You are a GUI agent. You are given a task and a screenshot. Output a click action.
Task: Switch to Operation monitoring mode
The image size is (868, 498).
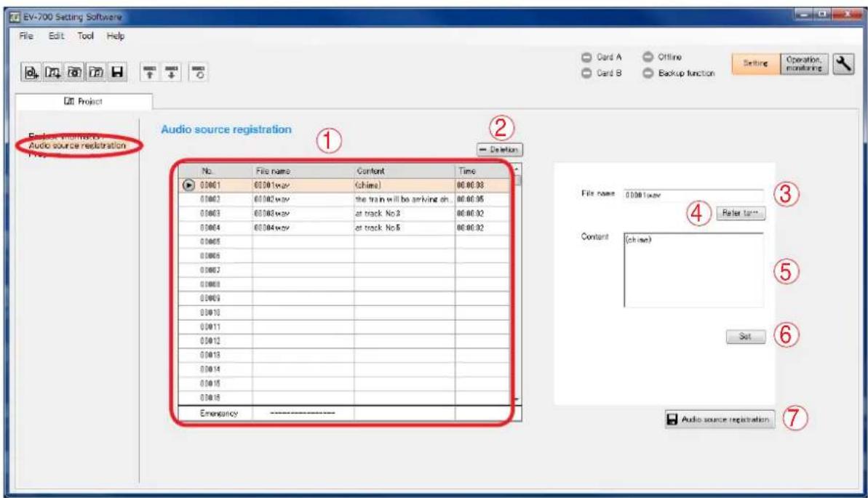pyautogui.click(x=805, y=64)
